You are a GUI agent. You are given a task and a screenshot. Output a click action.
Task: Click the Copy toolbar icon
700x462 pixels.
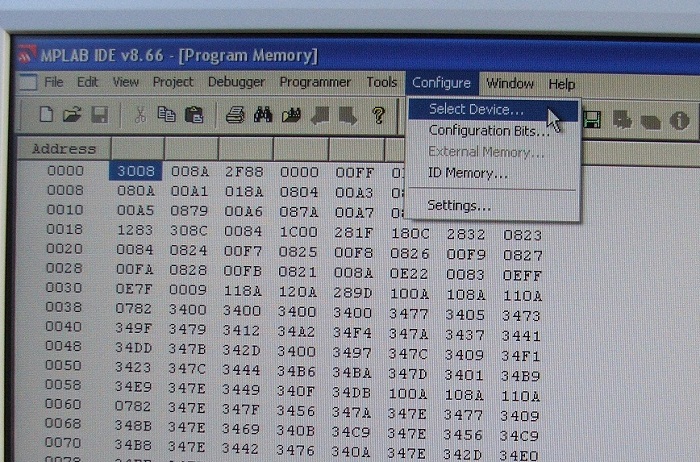point(166,115)
